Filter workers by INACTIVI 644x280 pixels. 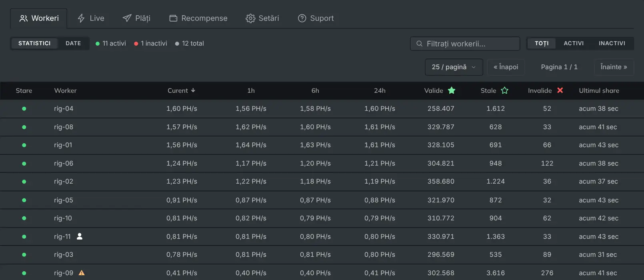(x=612, y=43)
